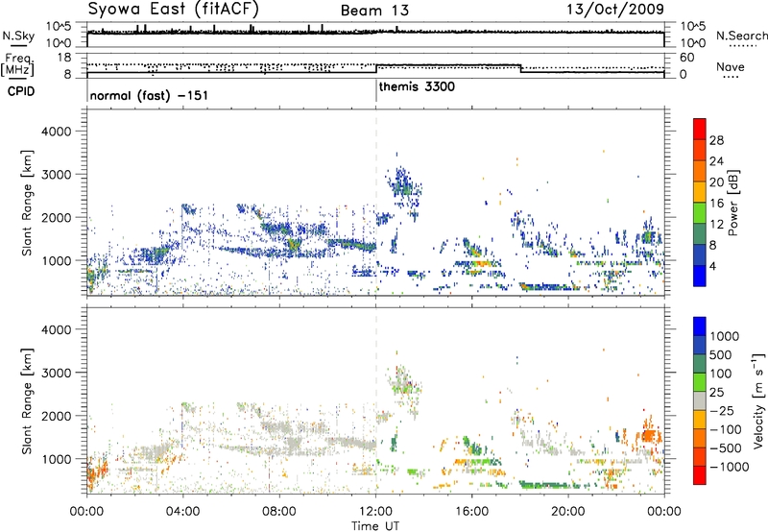
Task: Click the 13:00 echo cluster near 2800 km in power panel
Action: (404, 187)
